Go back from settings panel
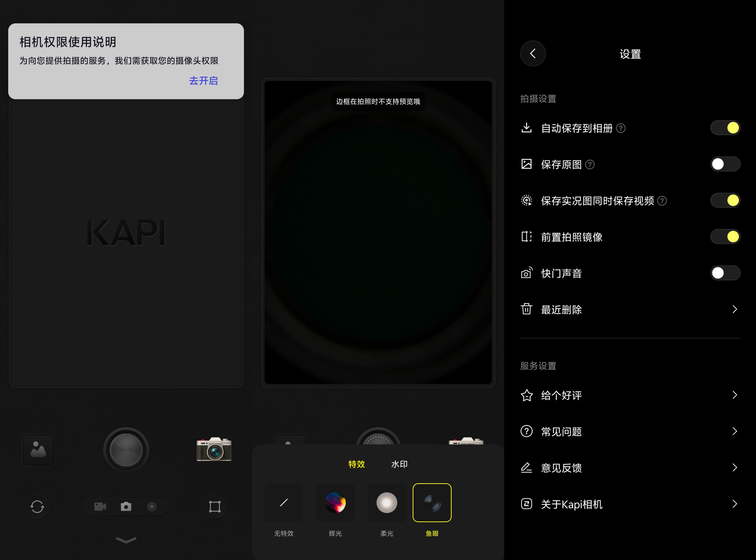The width and height of the screenshot is (756, 560). [533, 54]
